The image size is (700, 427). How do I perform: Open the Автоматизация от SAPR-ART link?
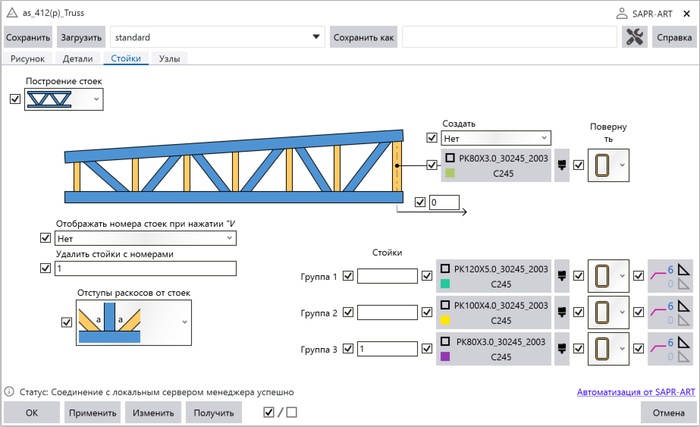pyautogui.click(x=636, y=392)
